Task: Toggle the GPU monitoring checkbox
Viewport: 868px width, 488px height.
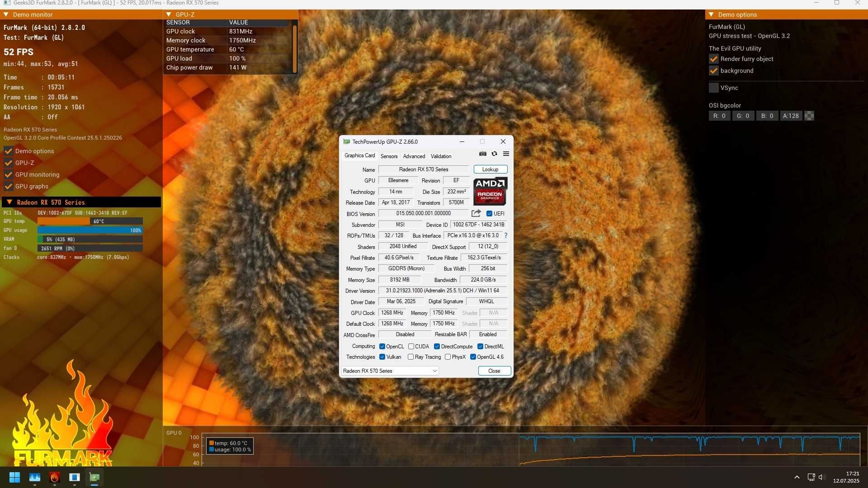Action: [8, 174]
